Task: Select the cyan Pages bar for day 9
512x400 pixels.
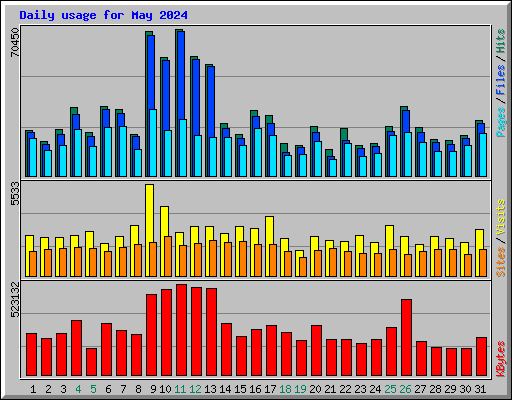Action: 153,143
